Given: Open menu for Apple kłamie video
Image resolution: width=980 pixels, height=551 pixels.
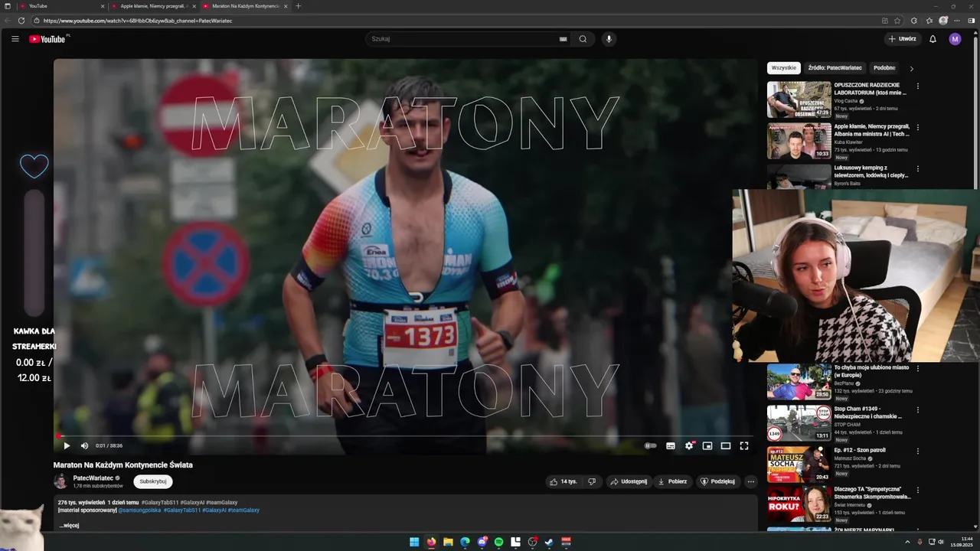Looking at the screenshot, I should [x=917, y=127].
